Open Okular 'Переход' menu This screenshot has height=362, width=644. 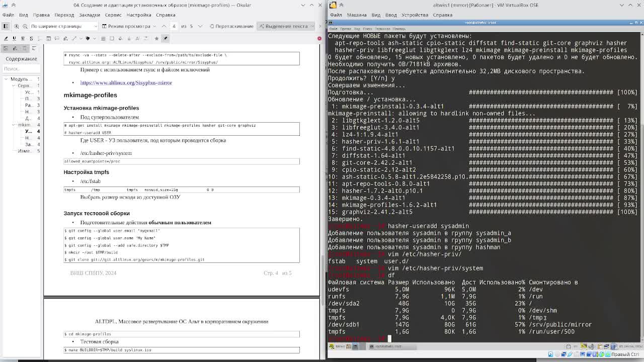tap(64, 15)
